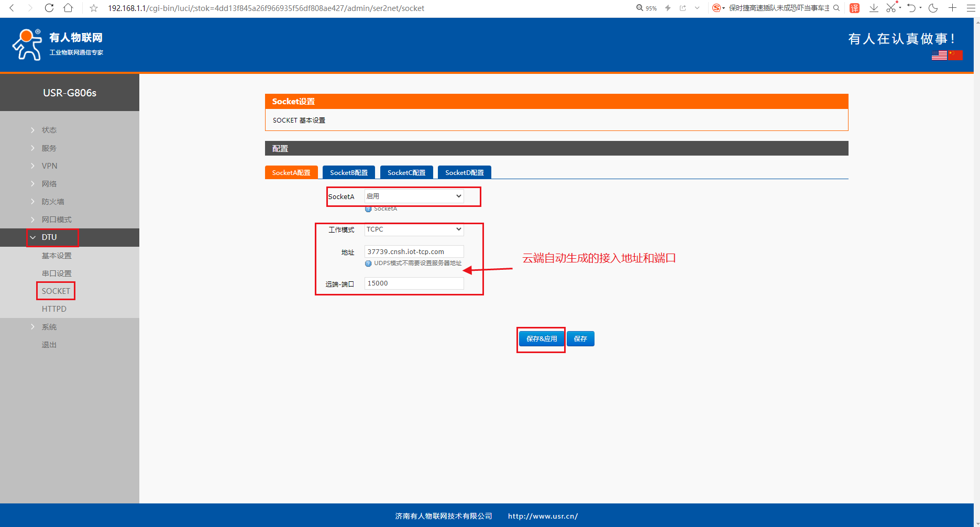Viewport: 980px width, 527px height.
Task: Open the 工作模式 TCPC dropdown
Action: coord(414,229)
